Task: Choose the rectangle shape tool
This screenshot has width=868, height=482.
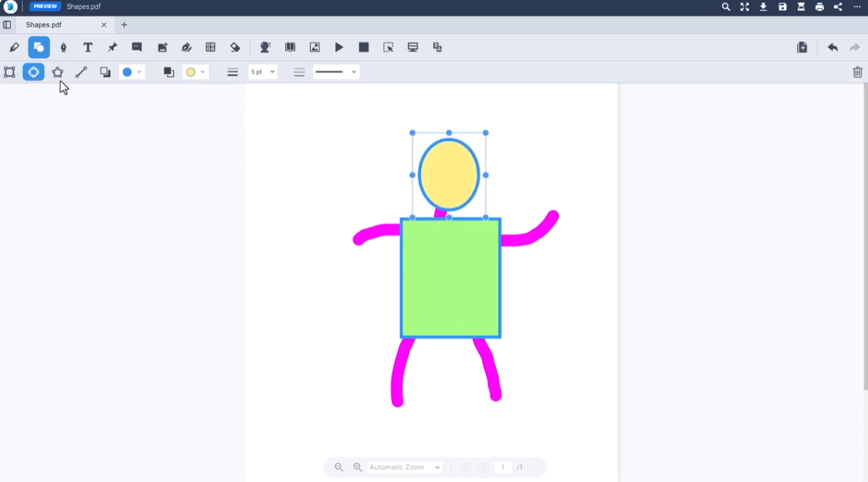Action: pyautogui.click(x=9, y=72)
